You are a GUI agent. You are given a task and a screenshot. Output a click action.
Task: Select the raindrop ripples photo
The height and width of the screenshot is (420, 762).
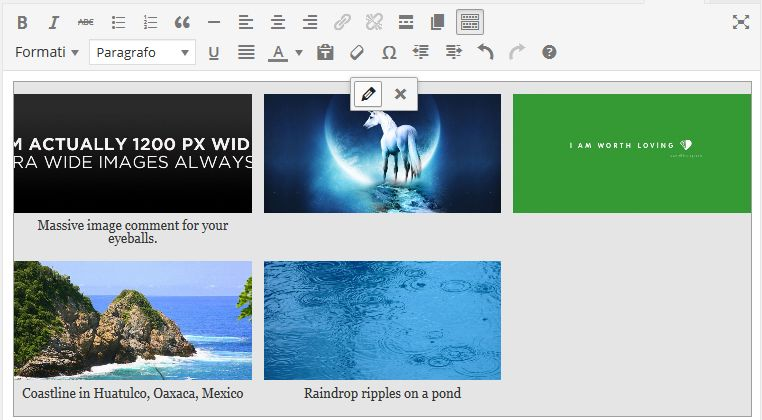coord(382,320)
